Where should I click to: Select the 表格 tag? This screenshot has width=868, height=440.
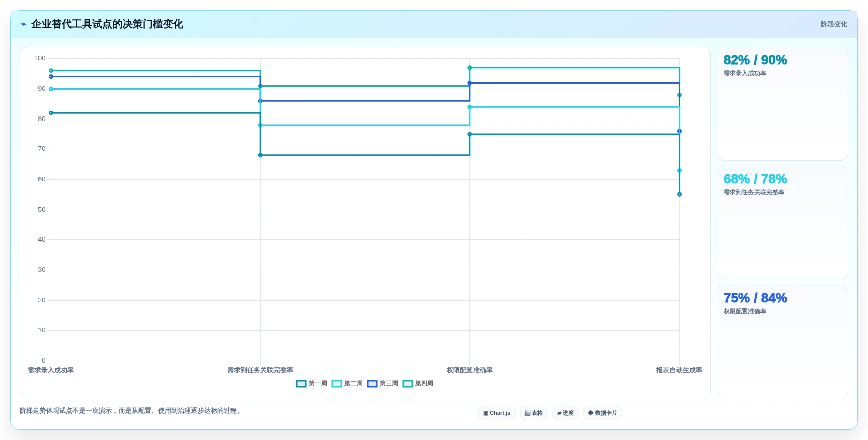[534, 413]
